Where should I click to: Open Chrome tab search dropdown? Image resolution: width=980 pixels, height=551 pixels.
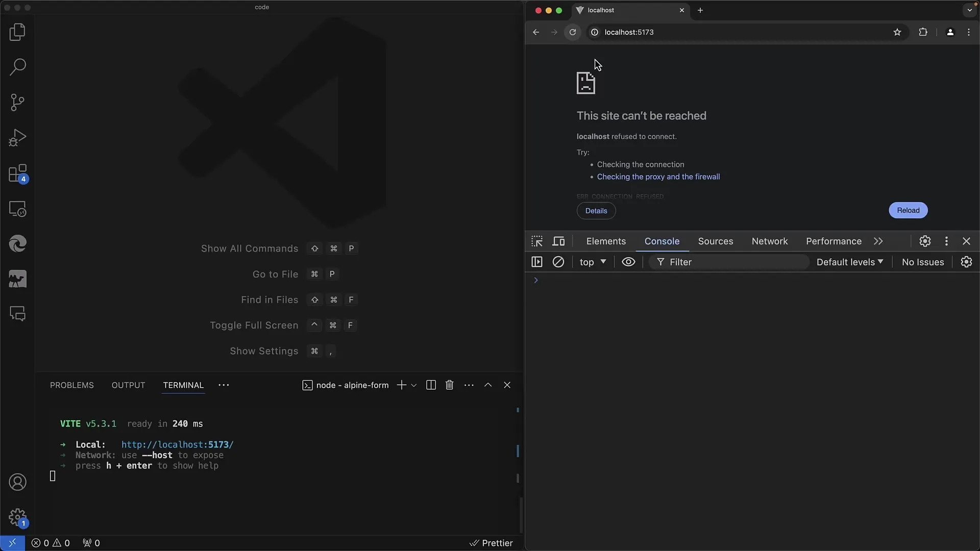[970, 10]
